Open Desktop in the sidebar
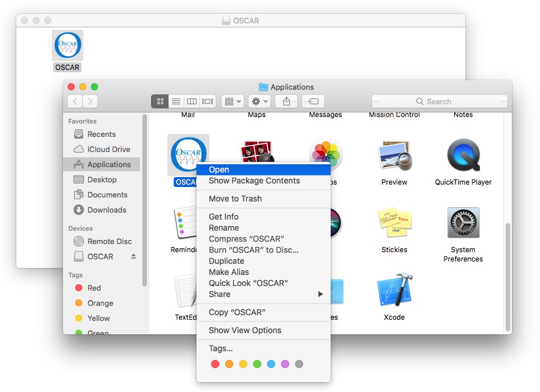 [101, 179]
